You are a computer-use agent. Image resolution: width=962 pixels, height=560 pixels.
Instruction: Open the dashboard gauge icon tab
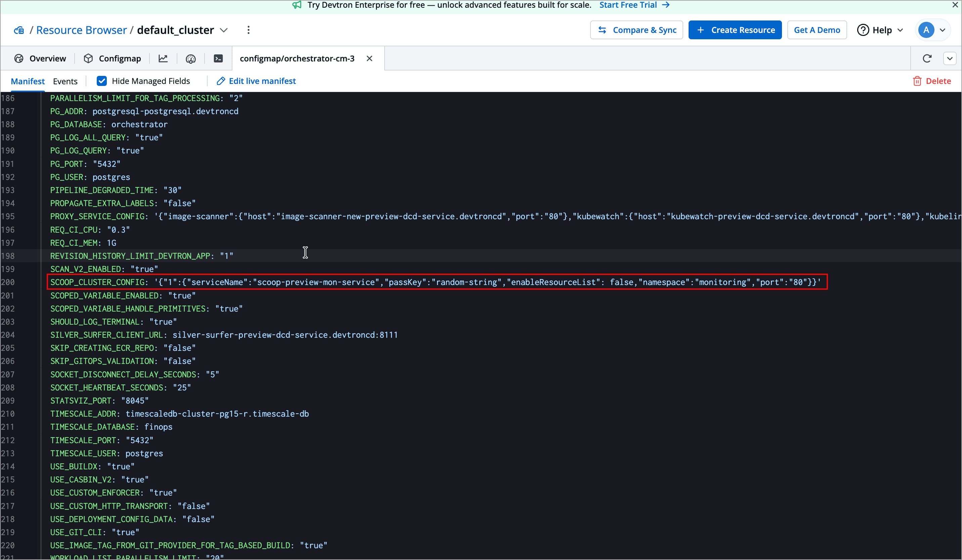click(x=190, y=58)
